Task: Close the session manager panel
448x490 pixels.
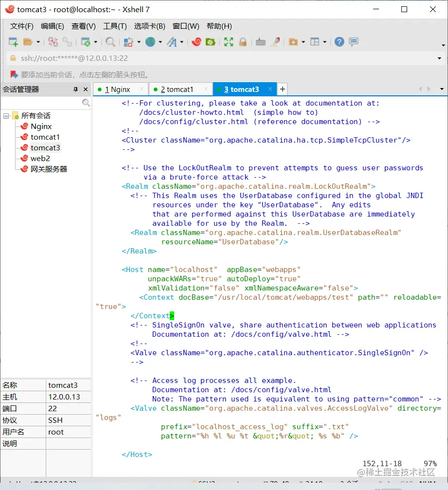Action: (x=86, y=90)
